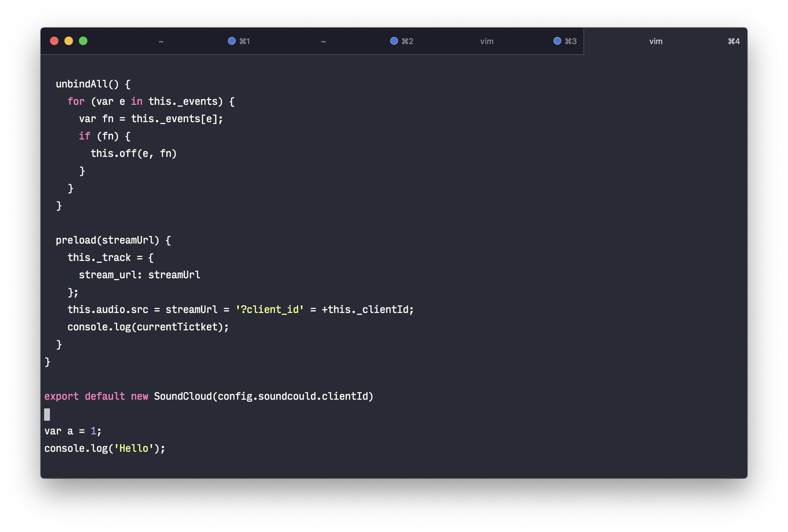Image resolution: width=788 pixels, height=532 pixels.
Task: Open the vim ⌘3 window tab
Action: point(487,41)
